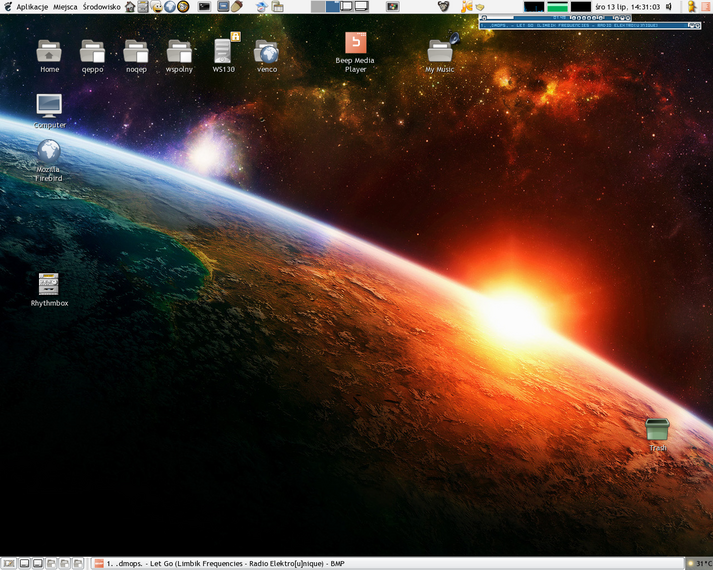Open the Home desktop folder
Viewport: 713px width, 570px height.
pos(49,56)
